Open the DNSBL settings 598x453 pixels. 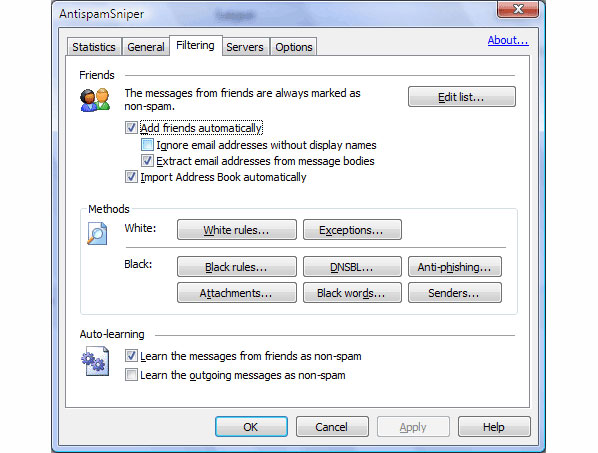click(x=352, y=267)
